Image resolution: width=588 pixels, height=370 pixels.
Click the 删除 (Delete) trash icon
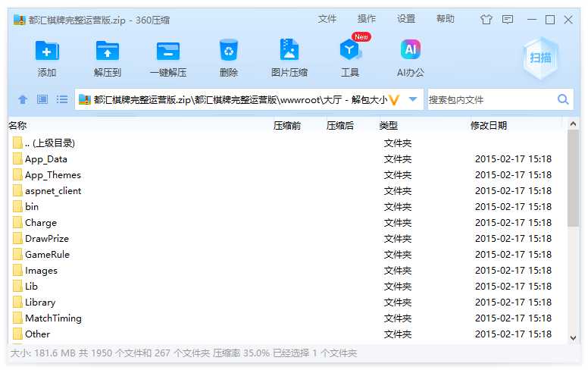tap(229, 50)
